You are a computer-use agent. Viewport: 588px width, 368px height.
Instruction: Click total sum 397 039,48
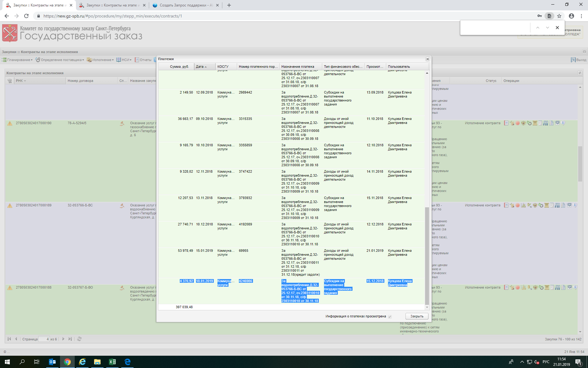pyautogui.click(x=184, y=307)
